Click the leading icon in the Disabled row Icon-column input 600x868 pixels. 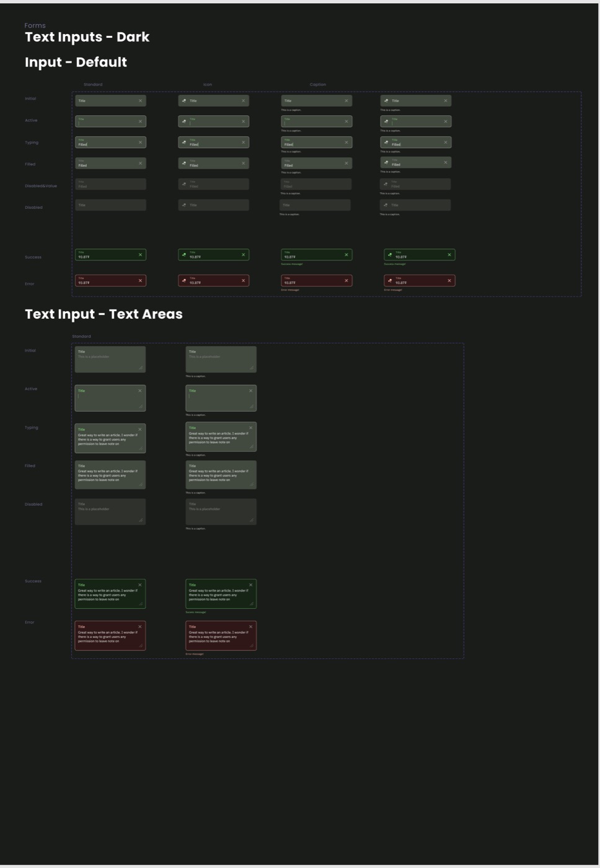[184, 205]
